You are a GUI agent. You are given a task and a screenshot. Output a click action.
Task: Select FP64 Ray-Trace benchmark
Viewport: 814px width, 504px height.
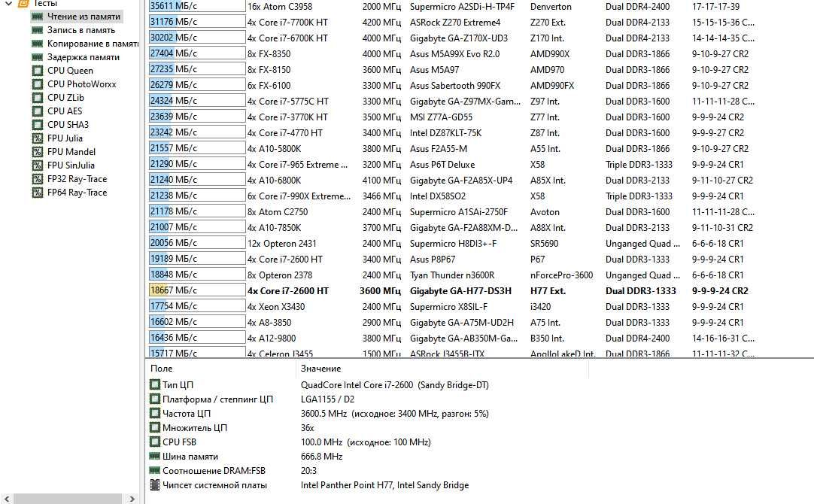[77, 192]
